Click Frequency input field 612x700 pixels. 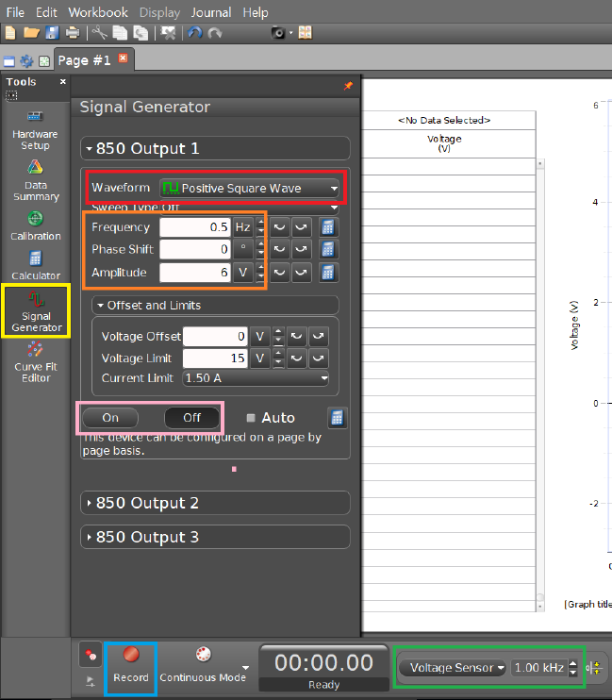pyautogui.click(x=195, y=227)
